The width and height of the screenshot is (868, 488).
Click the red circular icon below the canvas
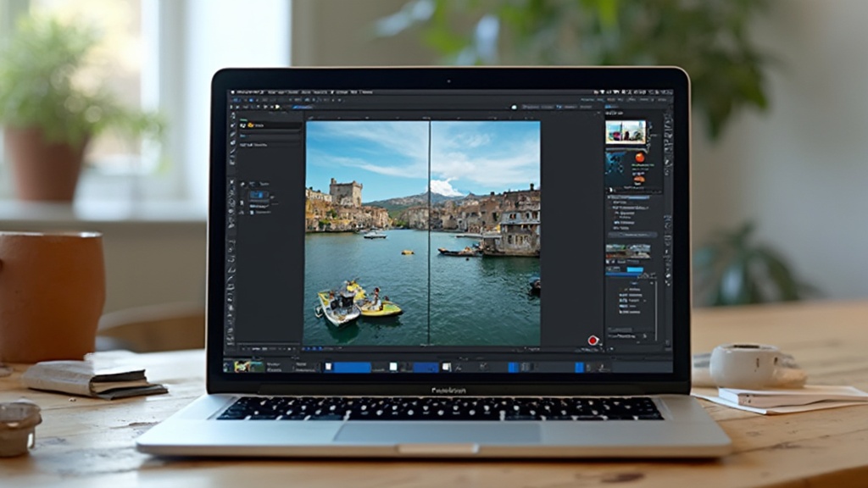coord(593,341)
